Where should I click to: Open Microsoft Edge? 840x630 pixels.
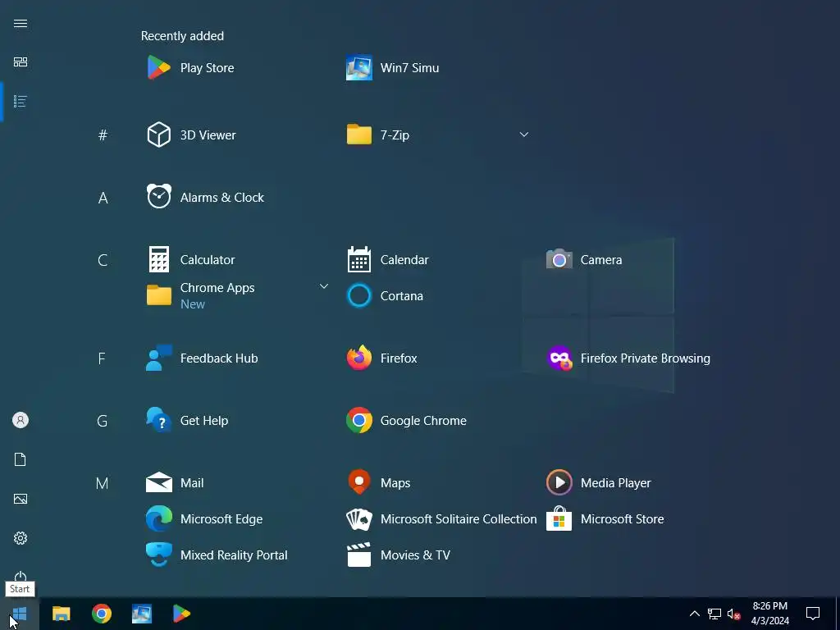(204, 519)
